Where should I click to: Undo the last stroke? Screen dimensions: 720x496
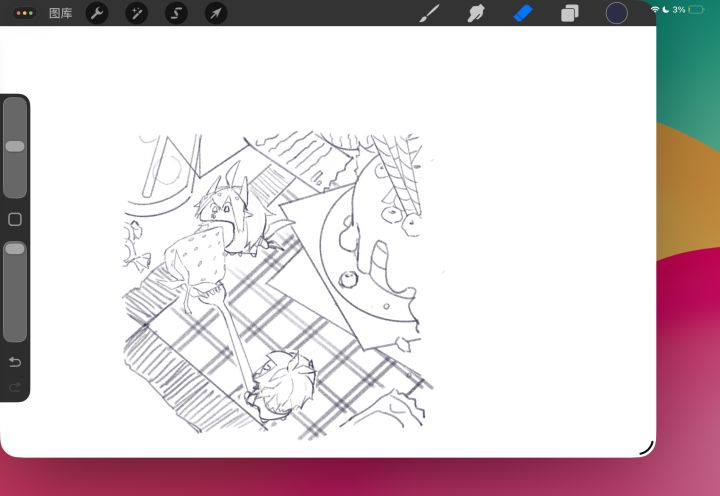[15, 362]
